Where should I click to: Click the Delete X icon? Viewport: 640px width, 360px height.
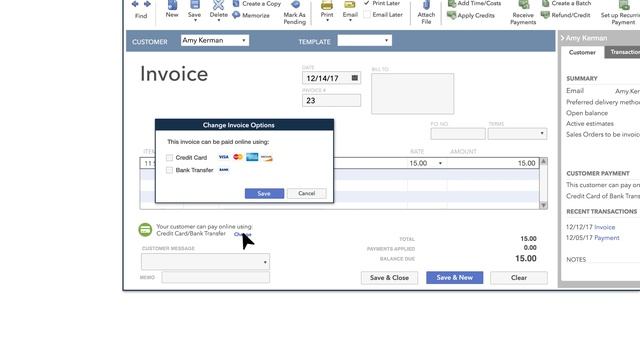pos(218,5)
